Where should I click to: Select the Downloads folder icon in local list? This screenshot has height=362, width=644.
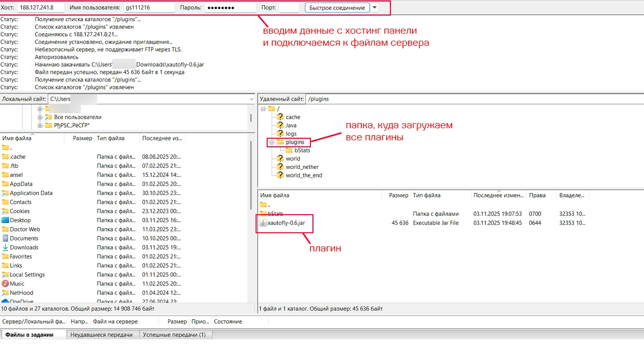point(6,247)
